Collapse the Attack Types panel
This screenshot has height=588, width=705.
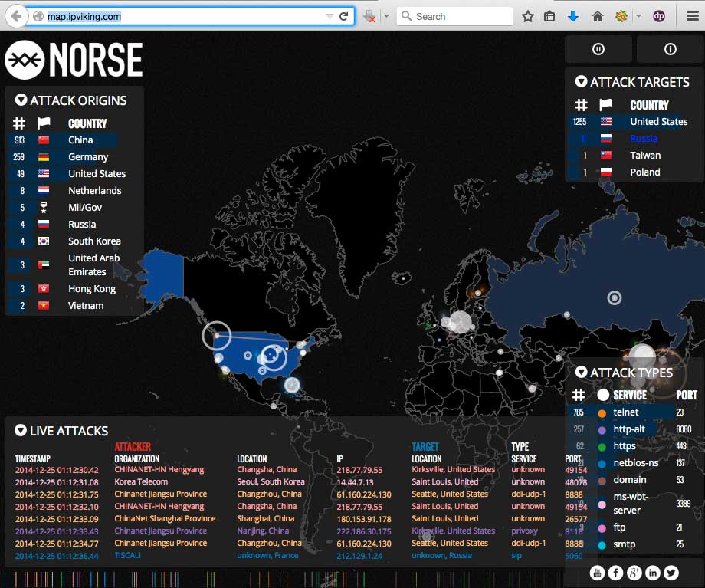coord(581,373)
